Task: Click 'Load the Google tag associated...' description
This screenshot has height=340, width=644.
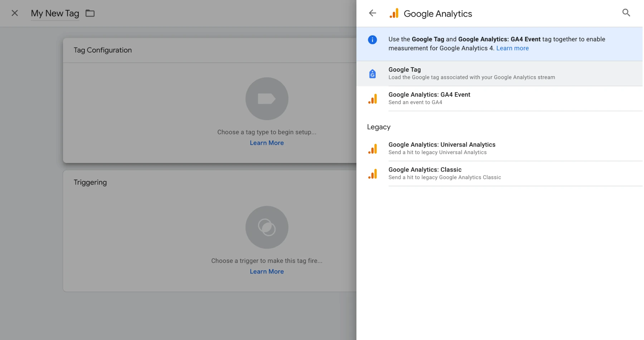Action: pos(472,77)
